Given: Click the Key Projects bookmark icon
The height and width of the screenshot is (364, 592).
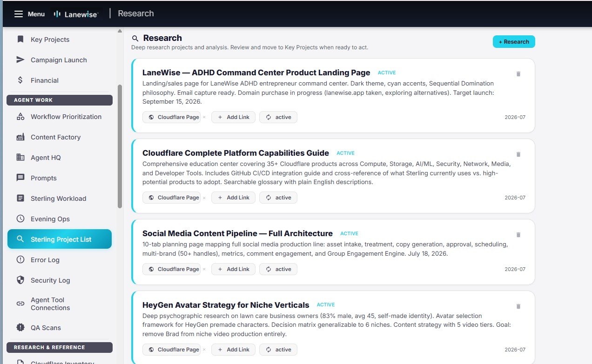Looking at the screenshot, I should pyautogui.click(x=20, y=40).
